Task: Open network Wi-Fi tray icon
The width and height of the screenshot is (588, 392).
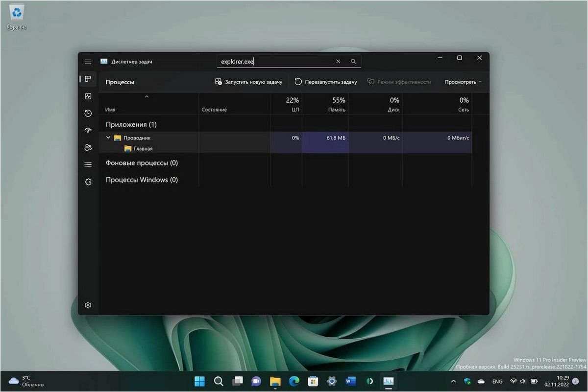Action: coord(514,381)
